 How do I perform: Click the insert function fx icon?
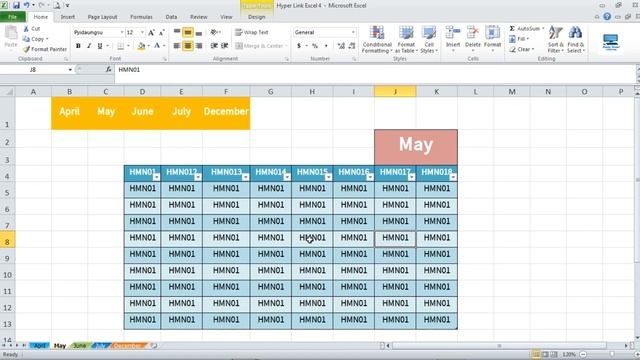[x=108, y=70]
